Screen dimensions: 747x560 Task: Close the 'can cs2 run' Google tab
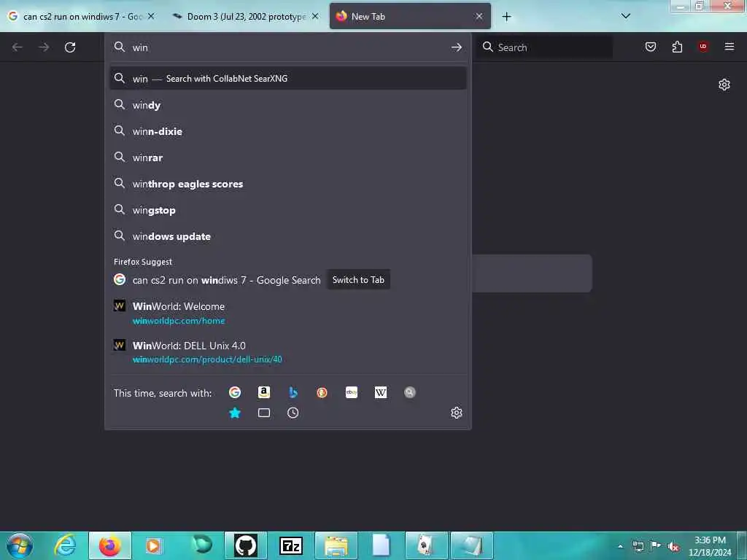coord(151,16)
